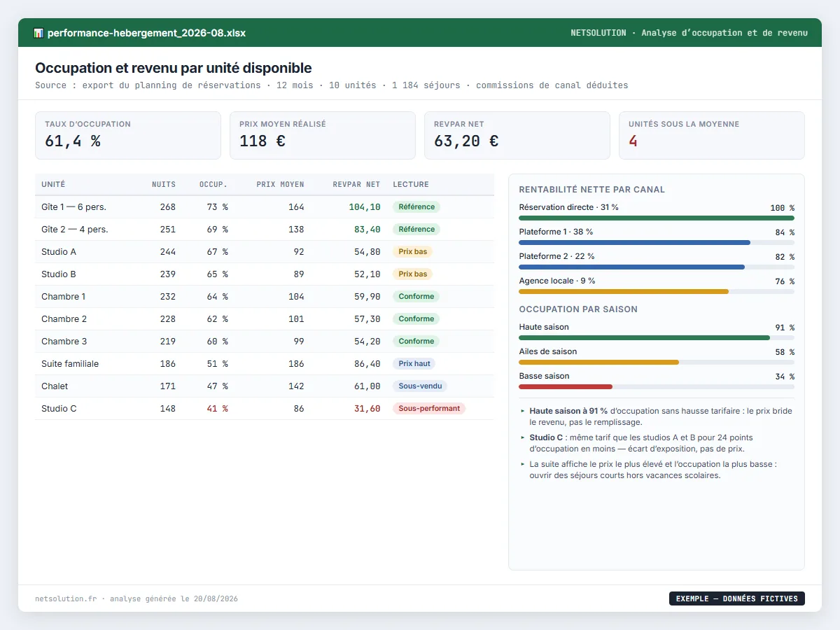Click the NUITS column header
Screen dimensions: 840x630
tap(164, 185)
